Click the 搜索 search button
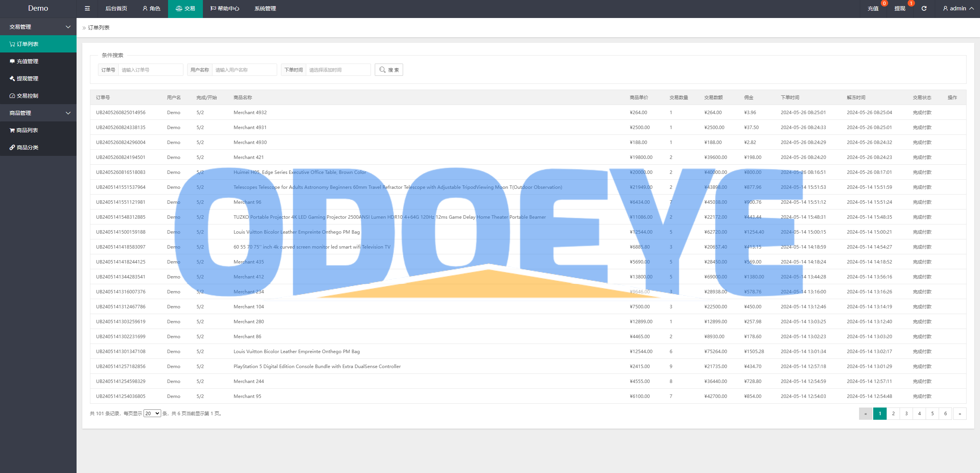This screenshot has width=980, height=473. click(389, 70)
